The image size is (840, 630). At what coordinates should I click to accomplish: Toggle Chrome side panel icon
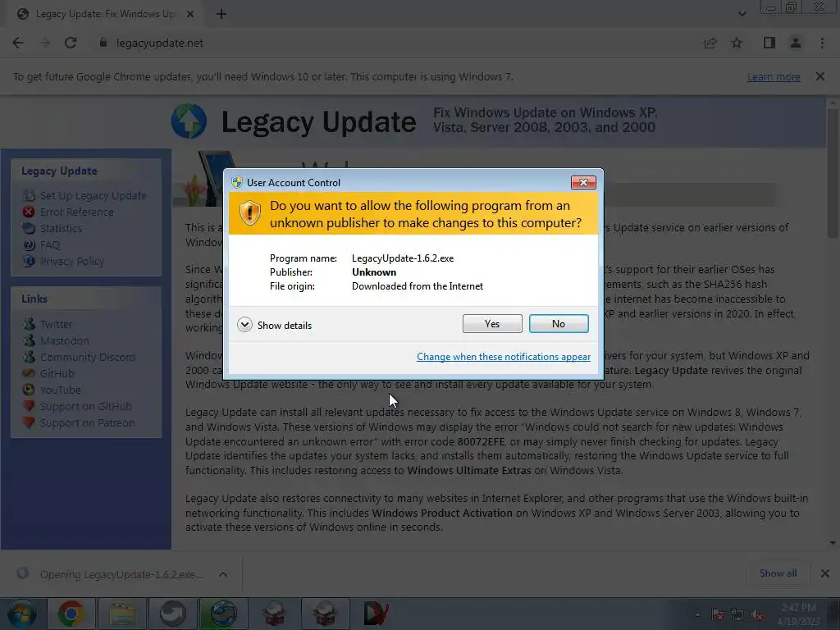click(769, 43)
